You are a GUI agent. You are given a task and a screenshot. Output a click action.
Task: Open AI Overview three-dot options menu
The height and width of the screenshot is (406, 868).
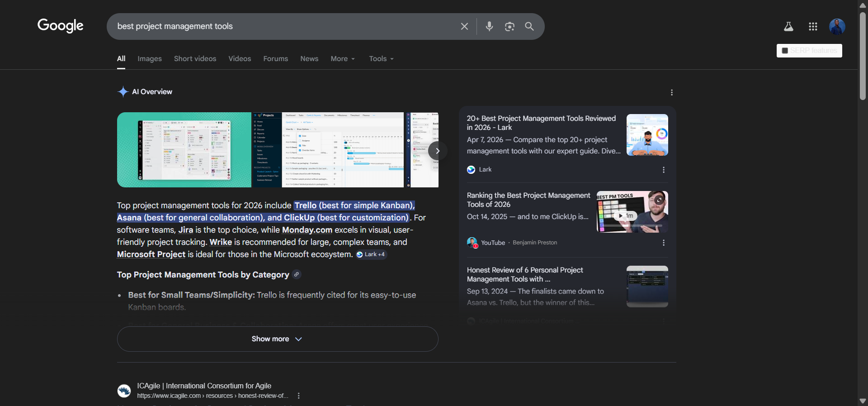(x=672, y=92)
